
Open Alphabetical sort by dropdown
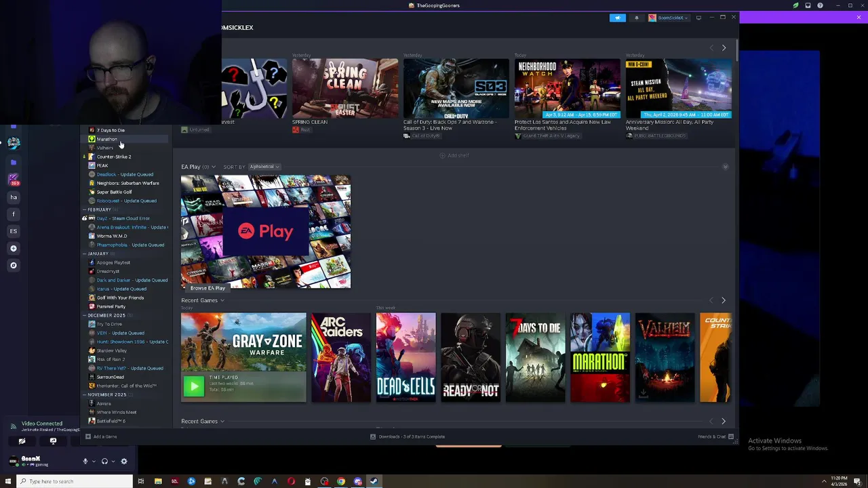(264, 167)
